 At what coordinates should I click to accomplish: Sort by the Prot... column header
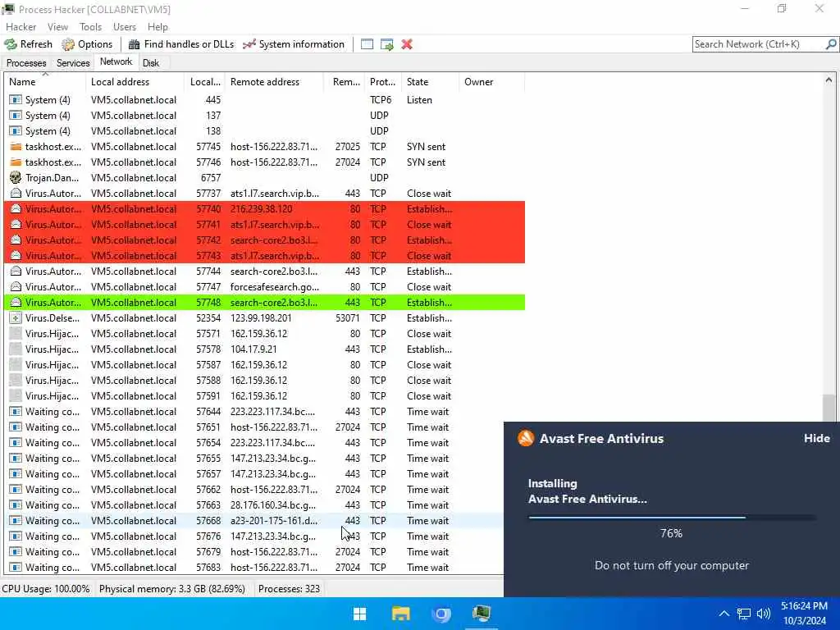point(382,82)
